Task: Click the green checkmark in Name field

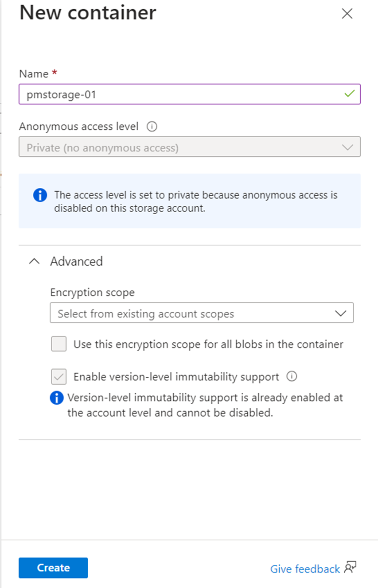Action: tap(350, 94)
